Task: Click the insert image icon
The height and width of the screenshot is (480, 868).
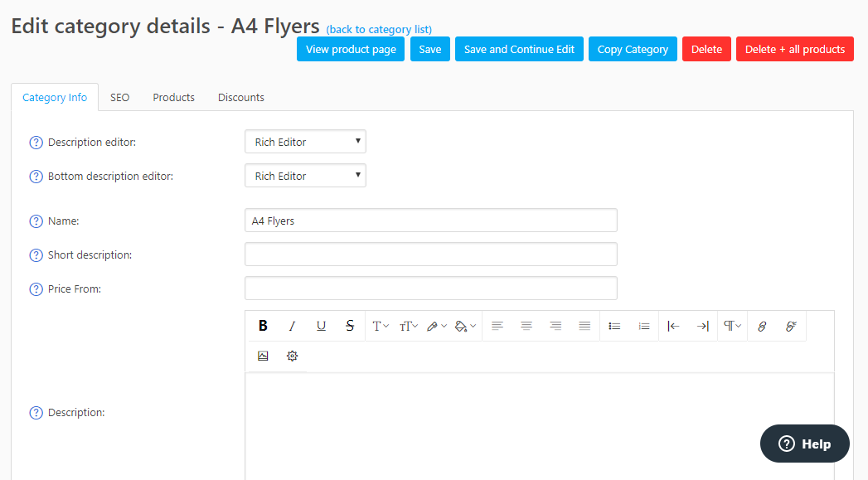Action: 263,356
